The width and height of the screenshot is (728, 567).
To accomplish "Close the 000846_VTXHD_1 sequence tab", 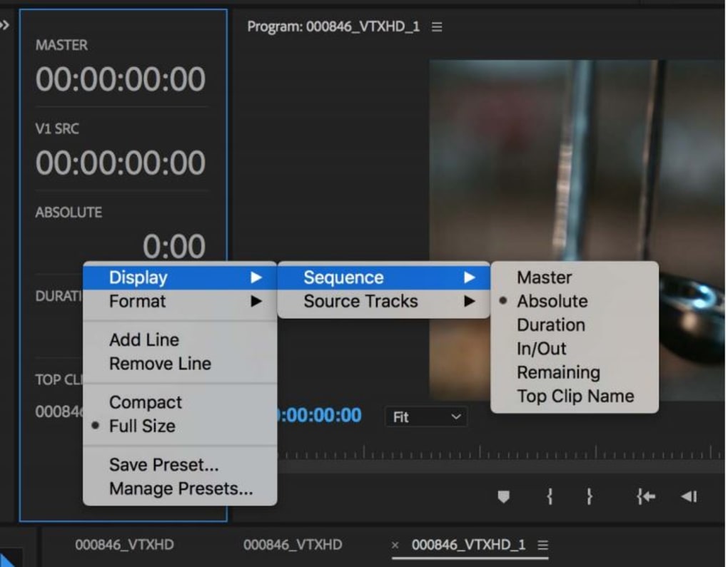I will [x=395, y=545].
